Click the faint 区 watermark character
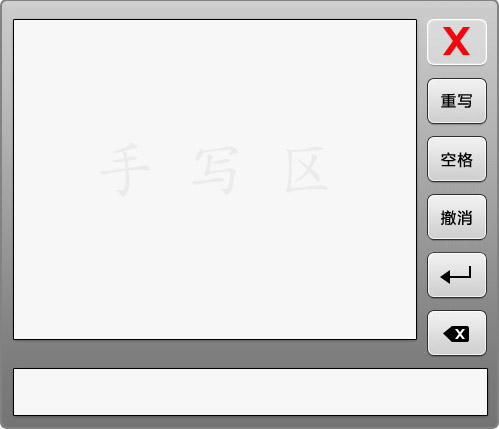Screen dimensions: 499x429 (305, 170)
